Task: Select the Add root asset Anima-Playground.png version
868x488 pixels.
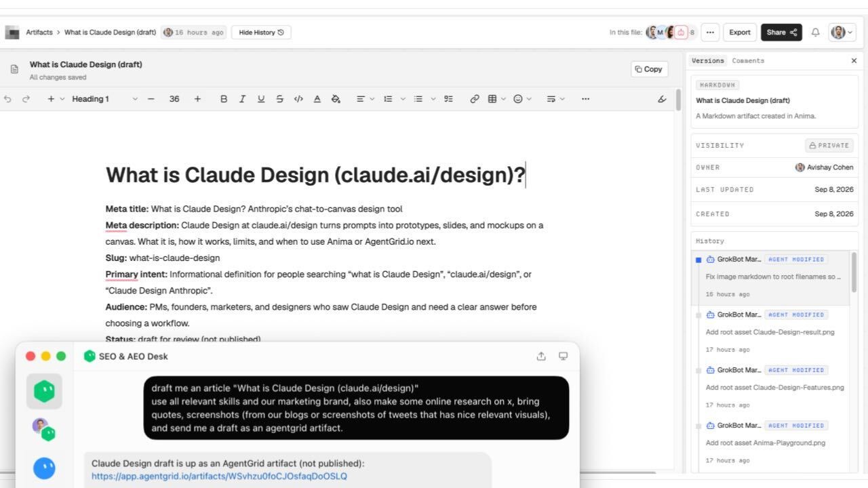Action: click(770, 443)
